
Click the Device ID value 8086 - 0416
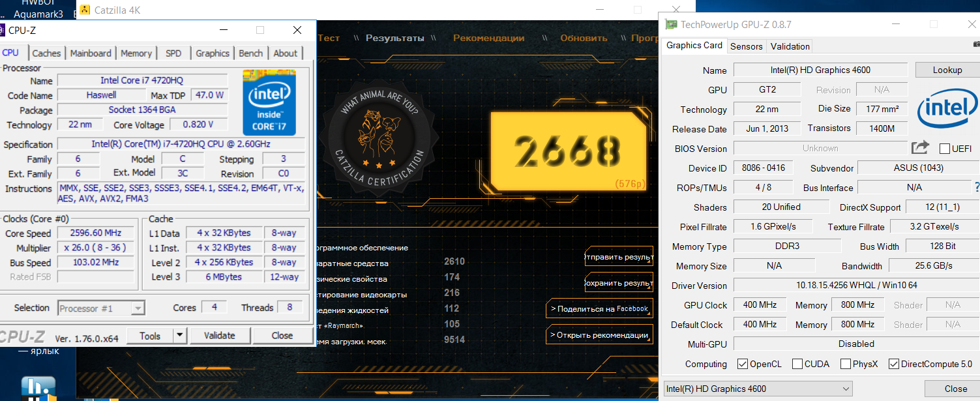763,168
